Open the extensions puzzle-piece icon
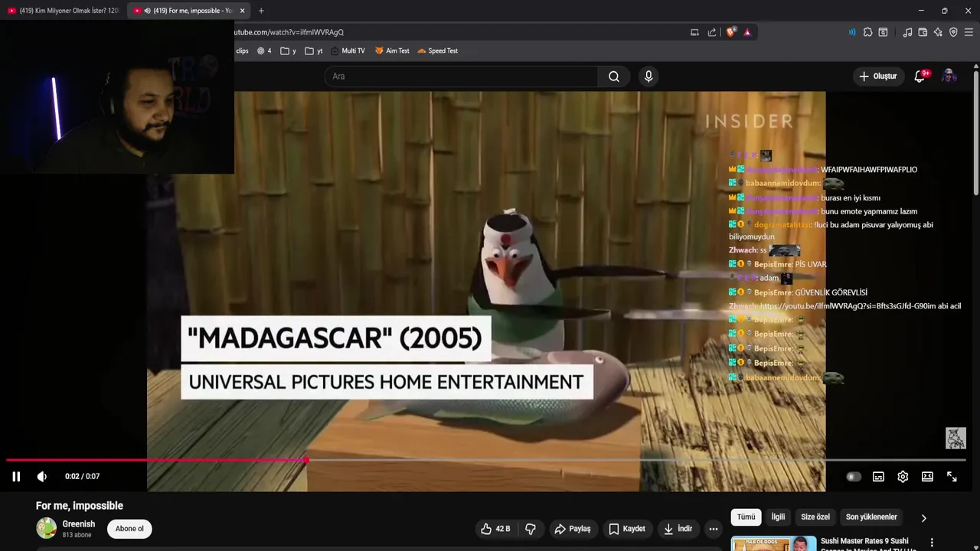This screenshot has height=551, width=980. [867, 32]
